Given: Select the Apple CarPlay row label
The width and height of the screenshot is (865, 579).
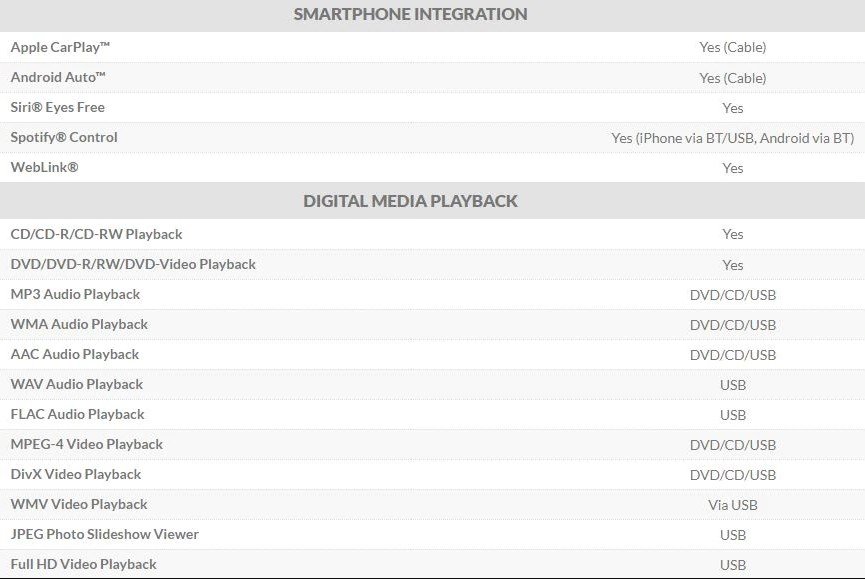Looking at the screenshot, I should point(60,47).
